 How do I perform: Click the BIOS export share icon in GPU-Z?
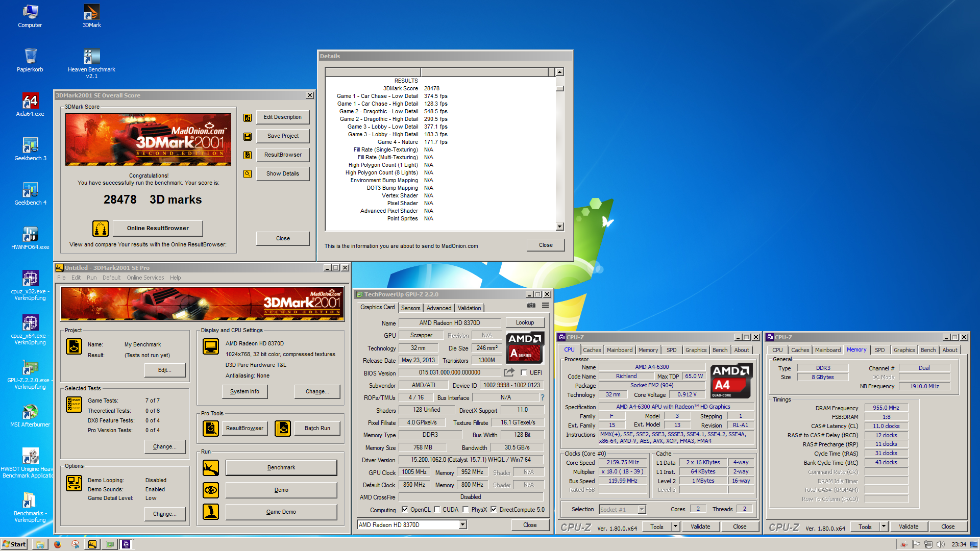coord(509,372)
